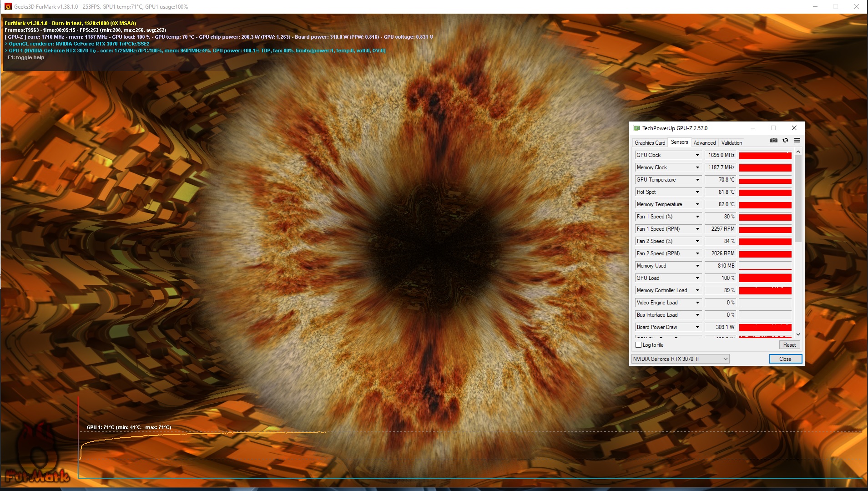Click the Fan 1 value 2297 RPM
868x491 pixels.
(721, 229)
